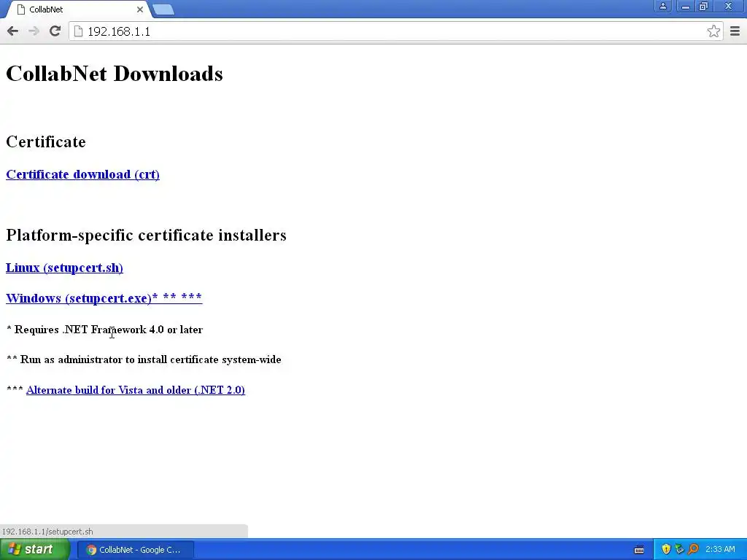
Task: Open the Certificate download (crt) link
Action: (x=83, y=174)
